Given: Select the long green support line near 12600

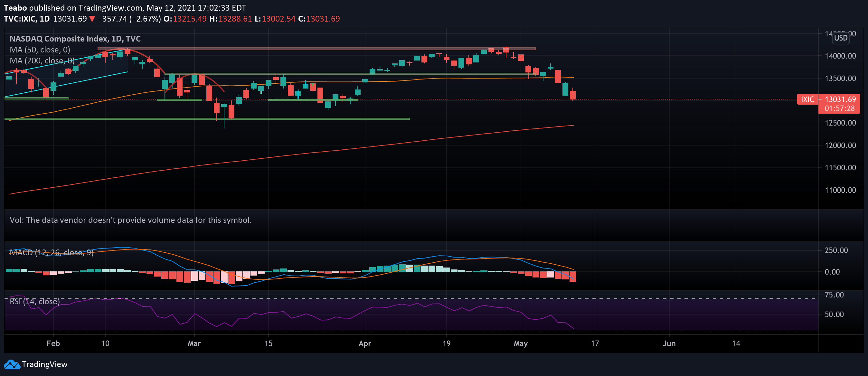Looking at the screenshot, I should [207, 118].
